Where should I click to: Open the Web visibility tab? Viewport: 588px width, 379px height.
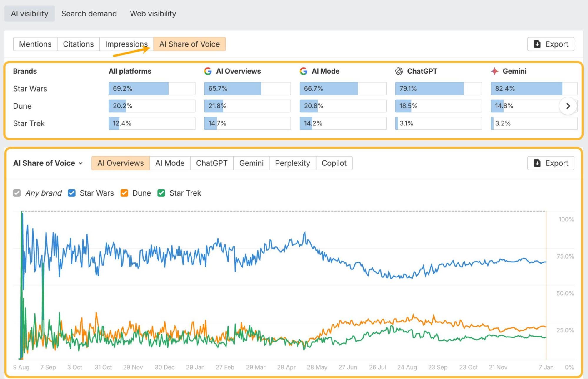pyautogui.click(x=153, y=14)
